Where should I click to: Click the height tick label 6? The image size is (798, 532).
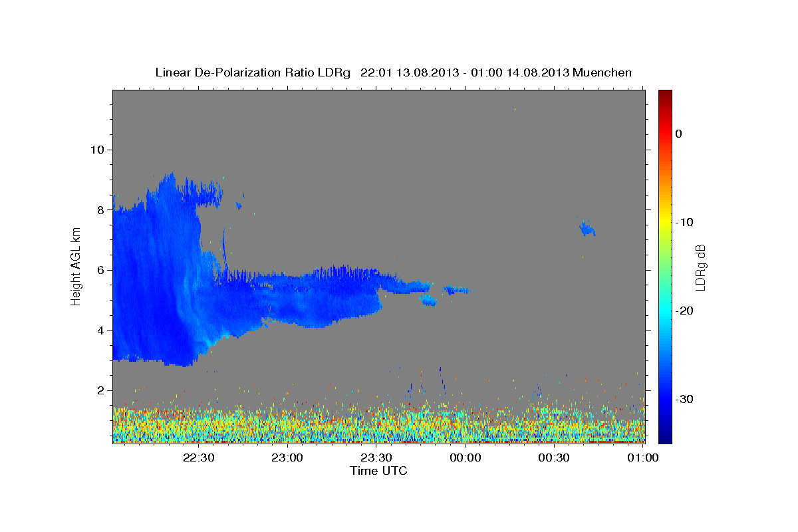tap(101, 270)
